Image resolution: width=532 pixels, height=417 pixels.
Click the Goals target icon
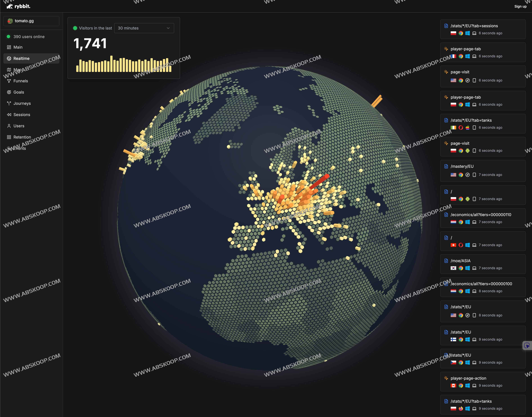click(x=9, y=92)
